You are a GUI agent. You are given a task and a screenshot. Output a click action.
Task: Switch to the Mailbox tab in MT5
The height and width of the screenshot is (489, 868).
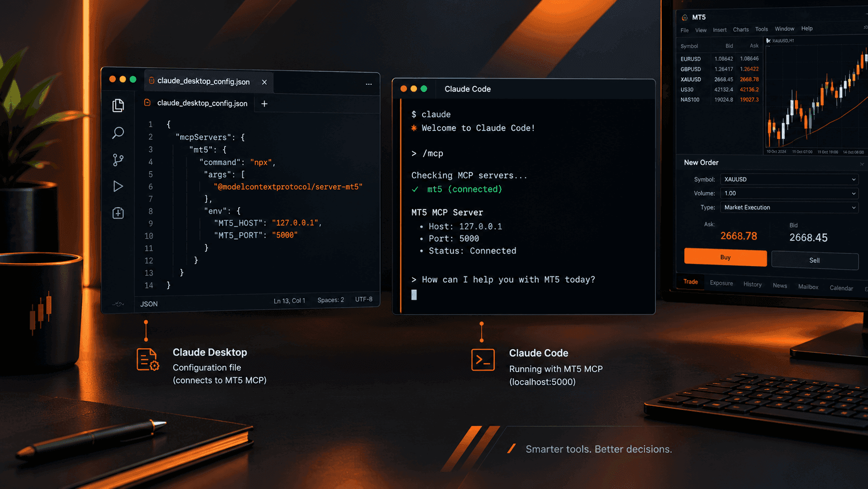(x=808, y=287)
